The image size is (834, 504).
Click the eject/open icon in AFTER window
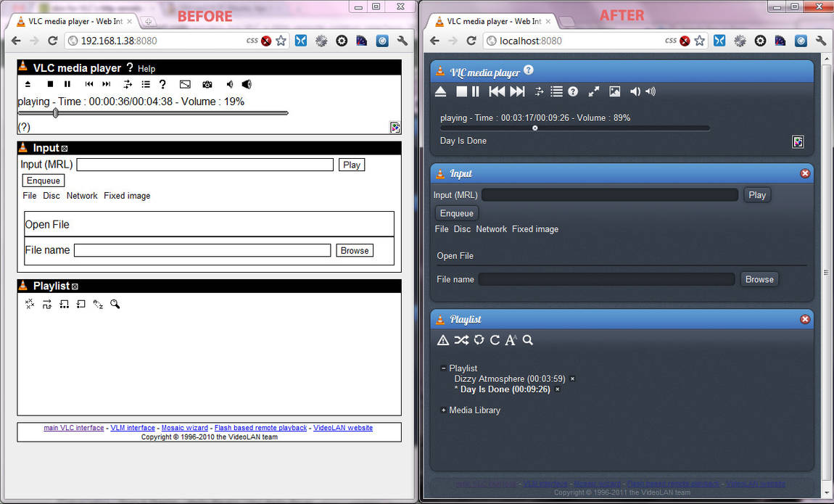pos(440,91)
